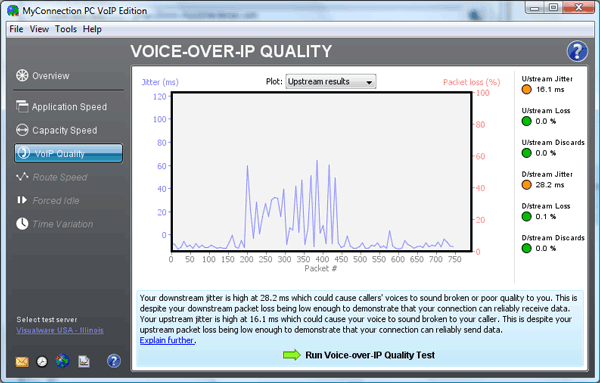Viewport: 600px width, 383px height.
Task: Click the U/stream Jitter orange indicator
Action: (527, 90)
